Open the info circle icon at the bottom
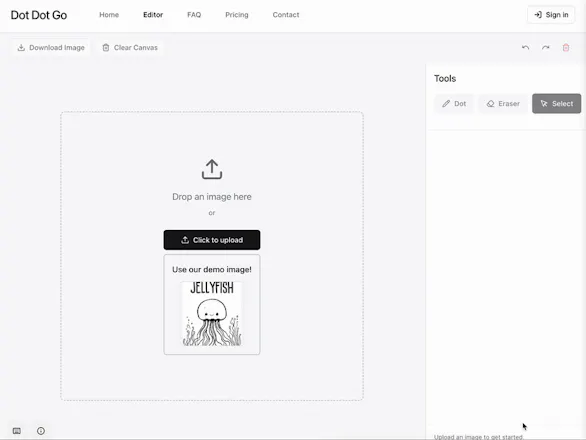 41,431
